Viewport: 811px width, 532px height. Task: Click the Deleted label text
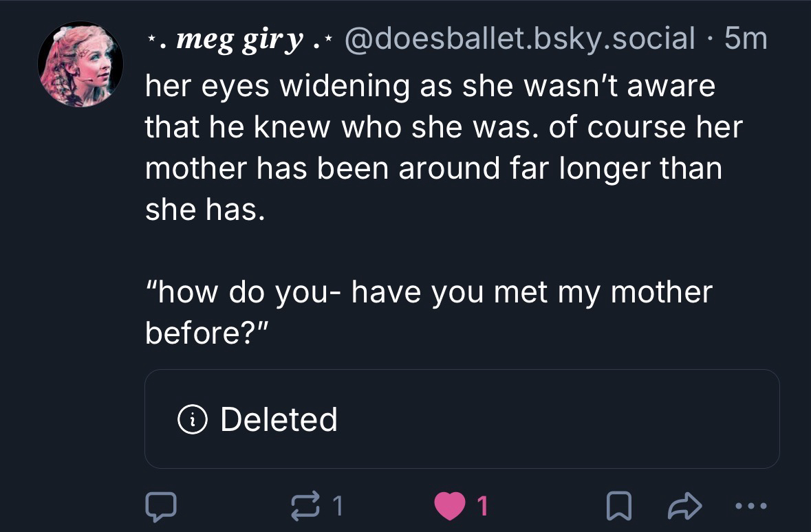point(279,419)
